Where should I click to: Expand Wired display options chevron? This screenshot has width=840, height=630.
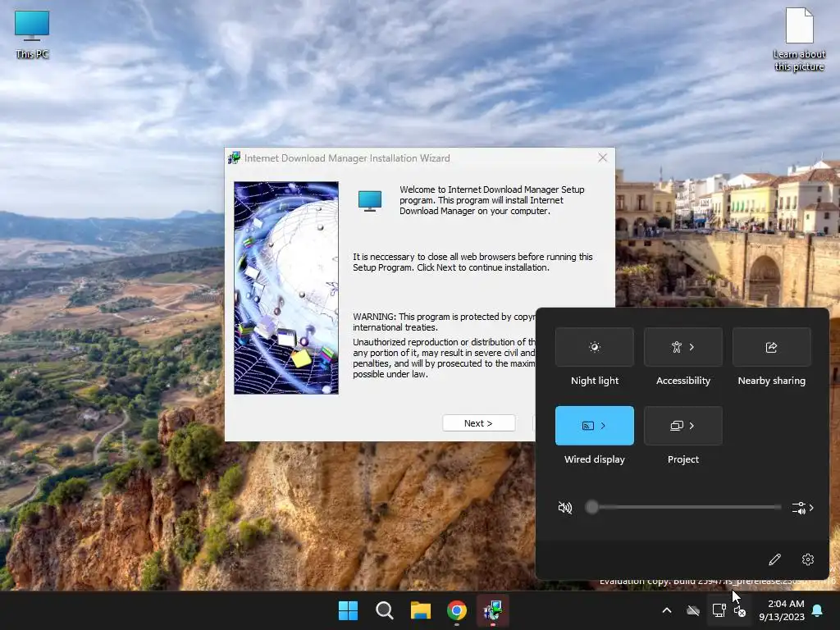click(603, 426)
